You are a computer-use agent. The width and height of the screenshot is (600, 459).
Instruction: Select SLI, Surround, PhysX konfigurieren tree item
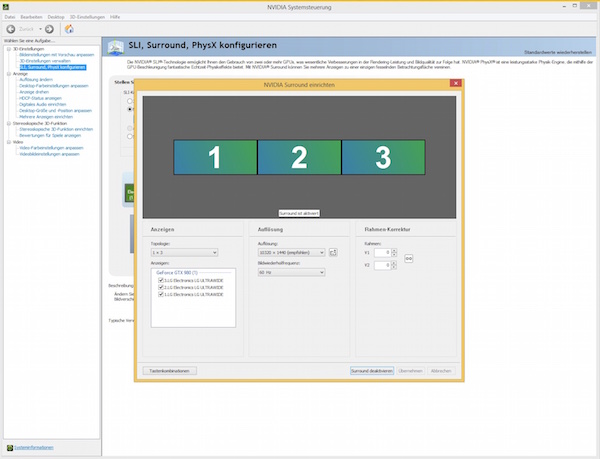click(53, 67)
